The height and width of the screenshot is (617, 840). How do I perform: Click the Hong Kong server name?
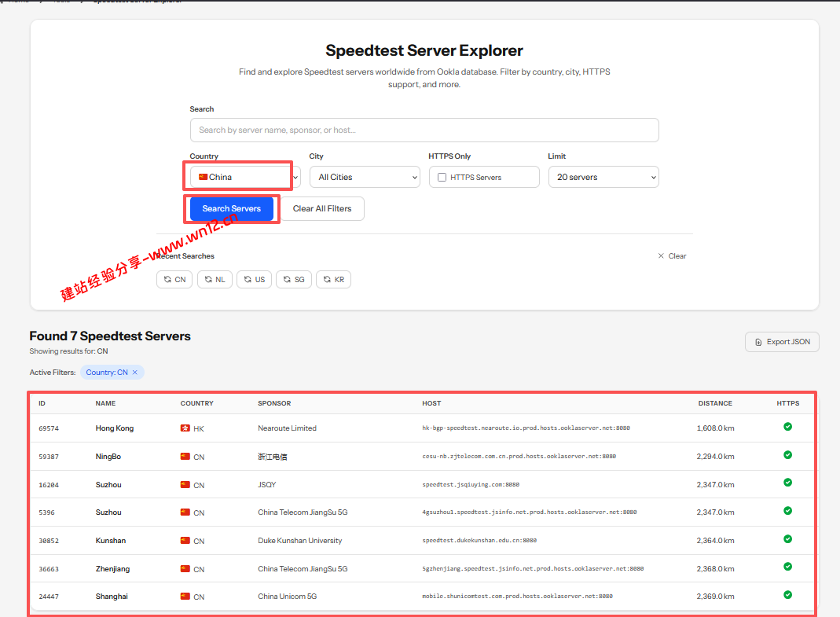tap(115, 428)
